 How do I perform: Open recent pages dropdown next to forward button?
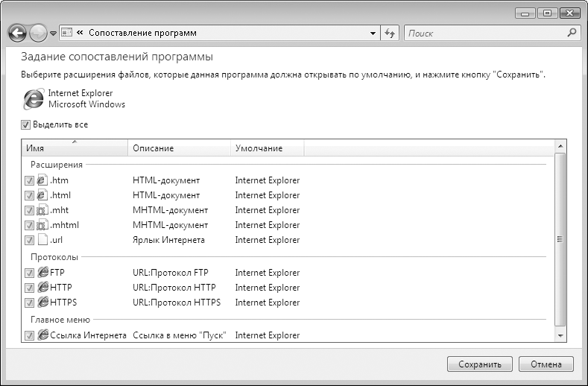pos(53,34)
